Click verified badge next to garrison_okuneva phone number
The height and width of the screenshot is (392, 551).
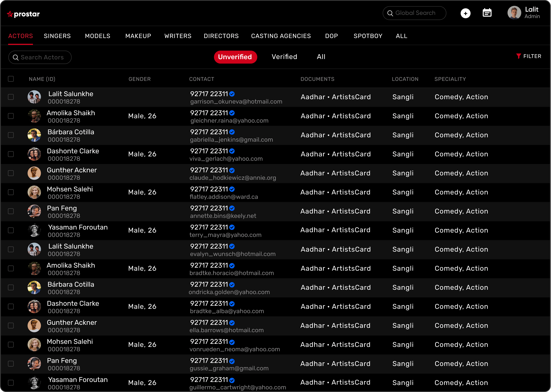tap(232, 94)
